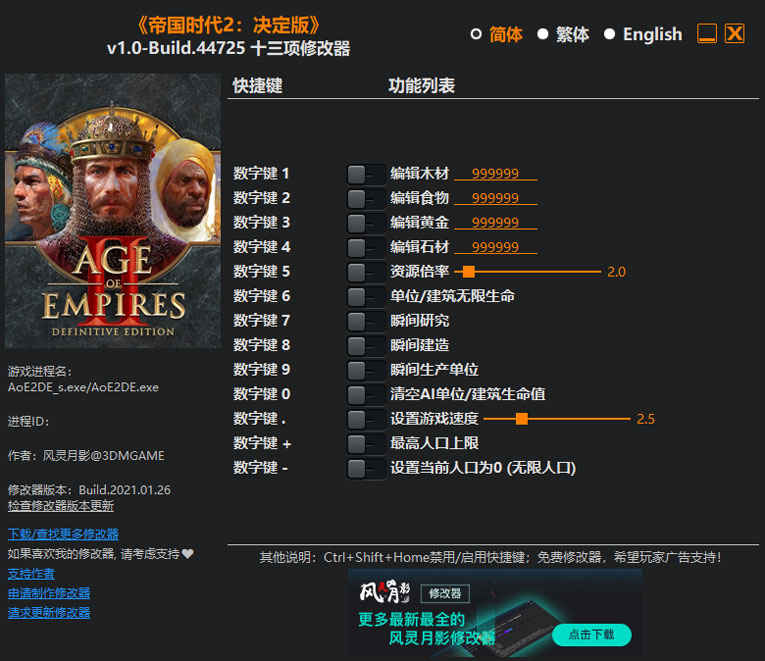The width and height of the screenshot is (765, 661).
Task: Click the 数字键 + hotkey label
Action: tap(262, 443)
